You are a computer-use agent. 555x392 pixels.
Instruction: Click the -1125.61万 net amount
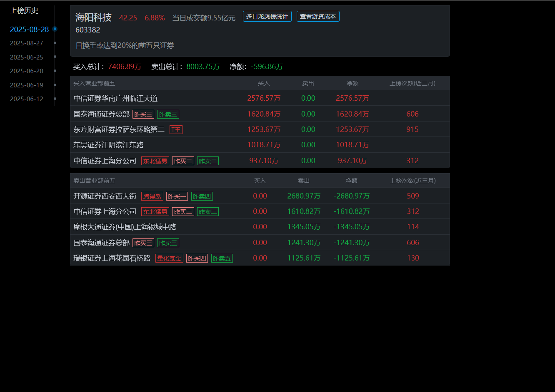pyautogui.click(x=351, y=258)
